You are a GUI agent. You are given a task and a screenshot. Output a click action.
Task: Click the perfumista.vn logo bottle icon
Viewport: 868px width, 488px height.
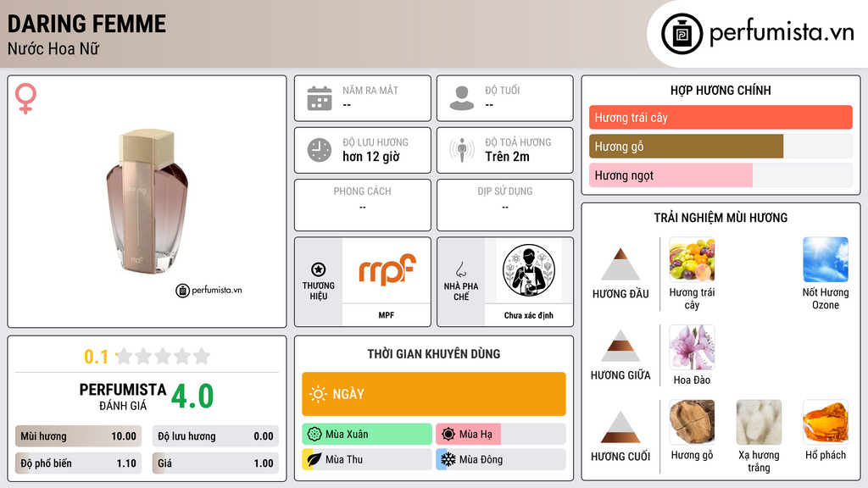[682, 34]
